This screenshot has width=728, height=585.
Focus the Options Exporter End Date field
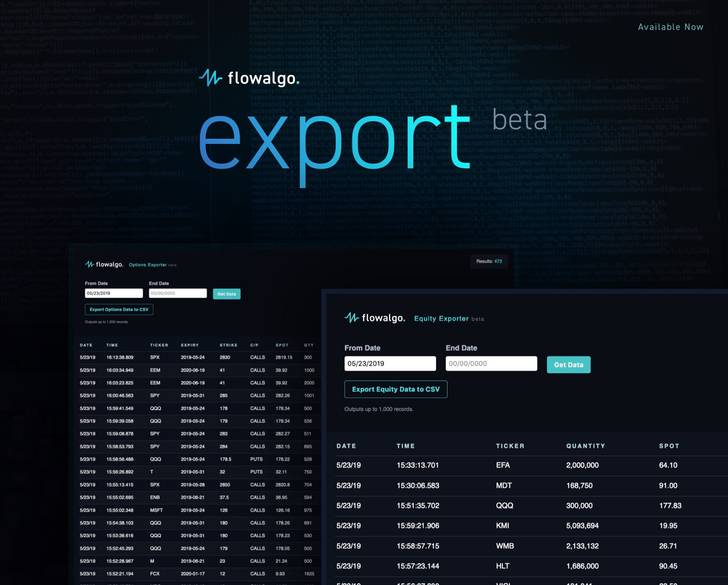coord(178,293)
